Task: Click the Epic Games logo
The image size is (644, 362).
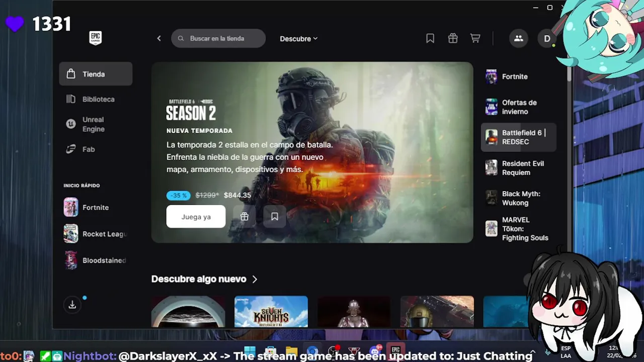Action: (x=95, y=38)
